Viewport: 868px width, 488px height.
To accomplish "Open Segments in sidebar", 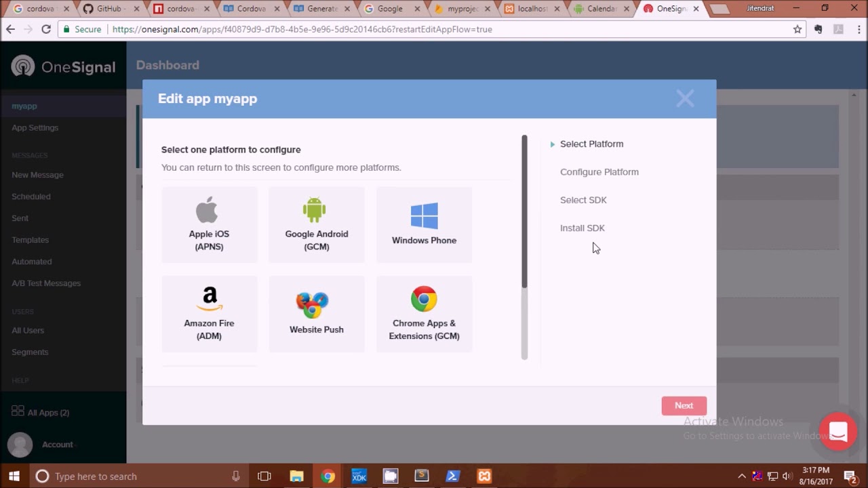I will (x=30, y=352).
